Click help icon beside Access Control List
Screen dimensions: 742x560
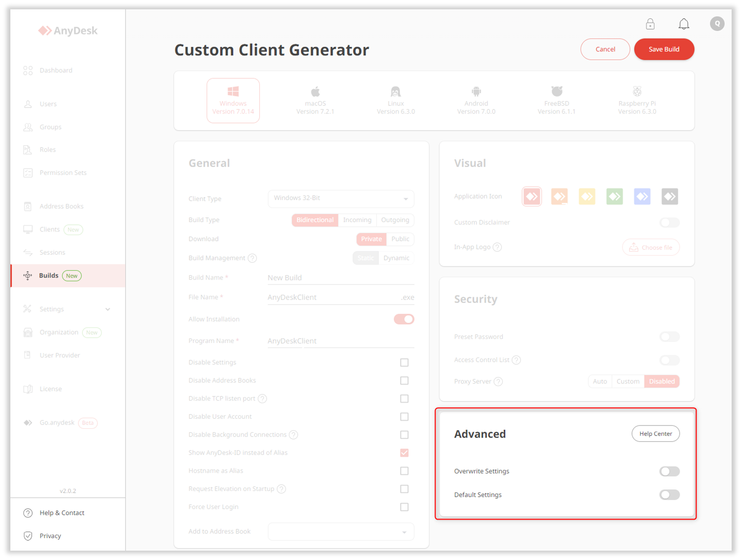[516, 360]
